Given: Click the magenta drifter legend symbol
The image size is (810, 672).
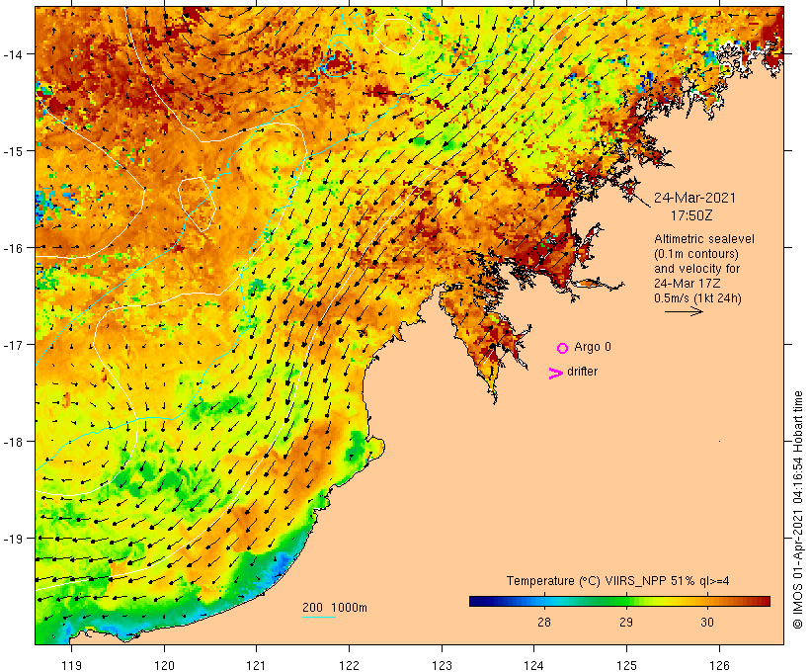Looking at the screenshot, I should 556,374.
